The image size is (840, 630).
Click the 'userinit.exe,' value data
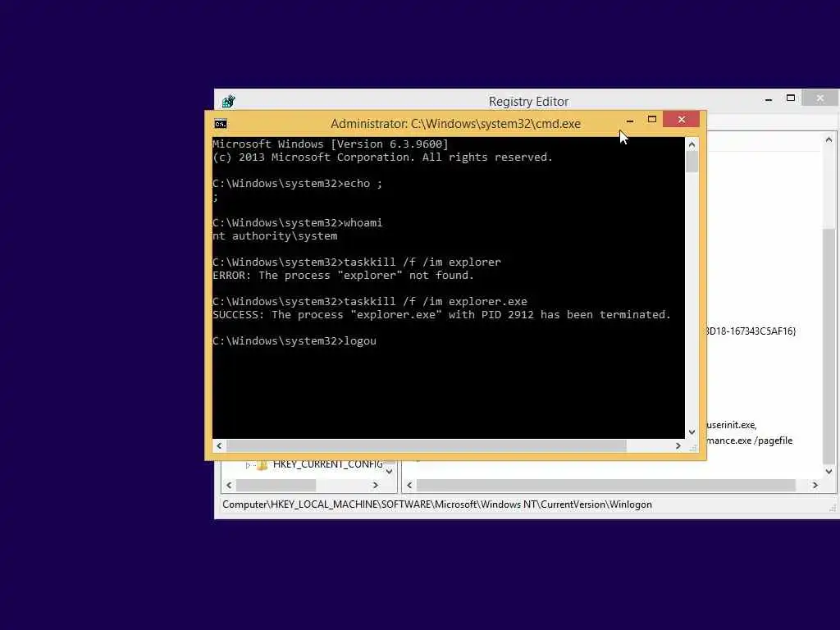pyautogui.click(x=731, y=425)
